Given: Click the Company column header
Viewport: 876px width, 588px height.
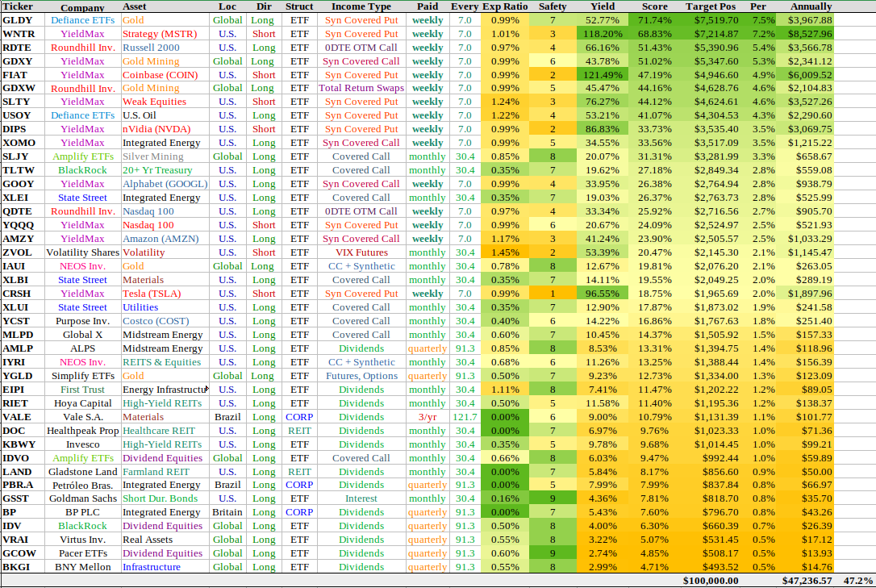Looking at the screenshot, I should 83,7.
